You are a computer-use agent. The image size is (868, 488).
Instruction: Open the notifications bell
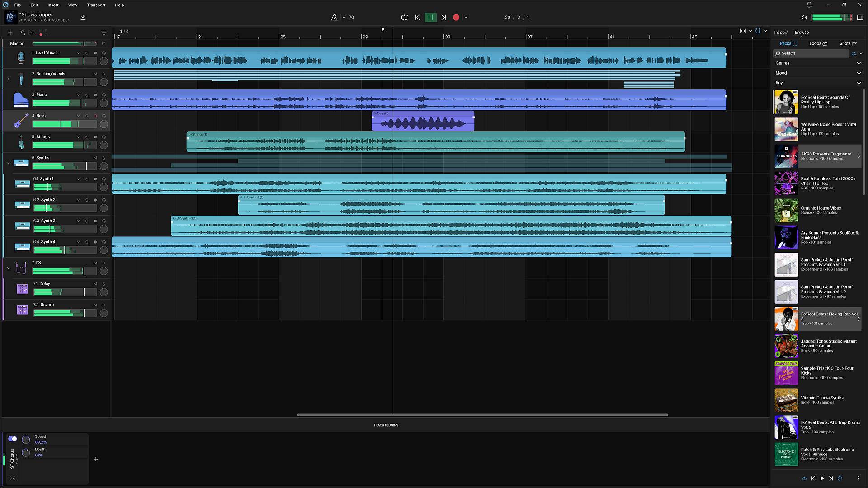809,5
